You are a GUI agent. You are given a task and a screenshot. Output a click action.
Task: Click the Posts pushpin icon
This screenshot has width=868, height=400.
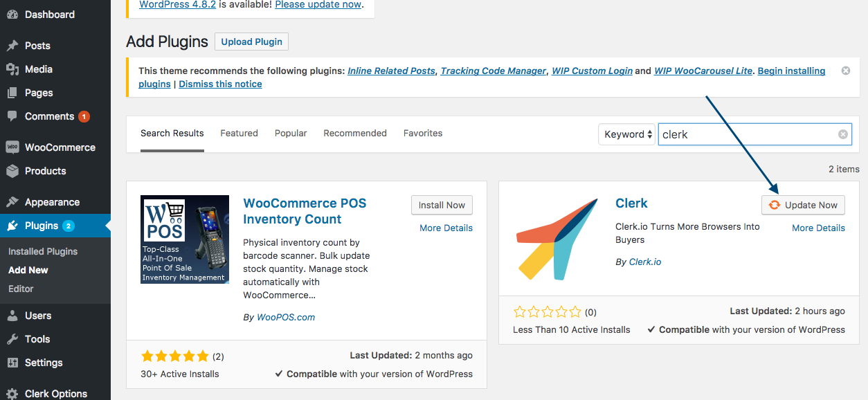(12, 46)
